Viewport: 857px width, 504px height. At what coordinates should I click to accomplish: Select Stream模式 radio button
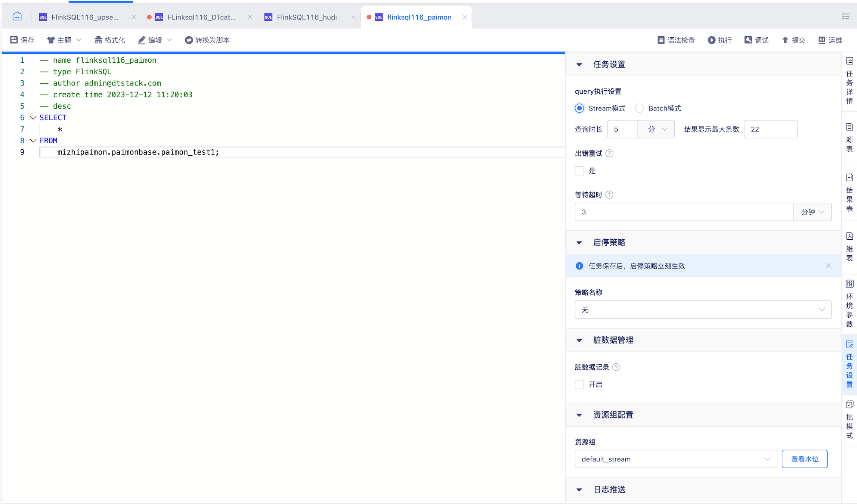click(579, 108)
